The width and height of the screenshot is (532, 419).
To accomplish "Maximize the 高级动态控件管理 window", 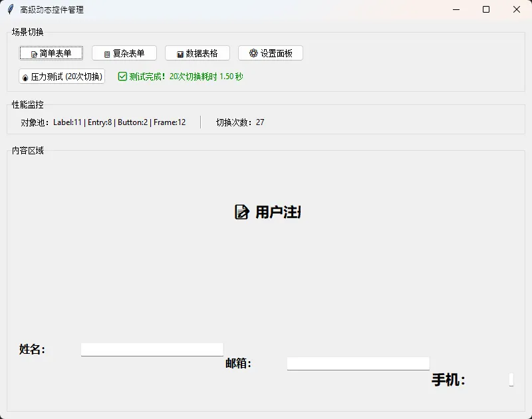I will (x=486, y=9).
